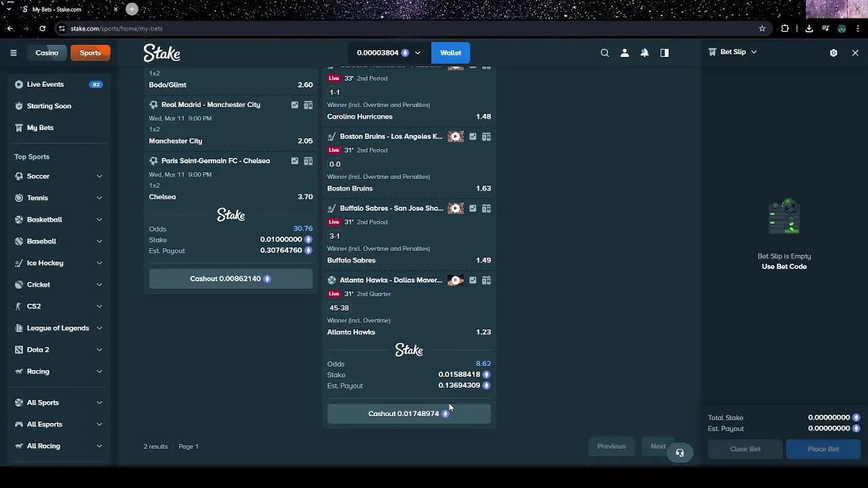Screen dimensions: 868x488
Task: Click the Carolina Hurricanes selection text
Action: [360, 117]
